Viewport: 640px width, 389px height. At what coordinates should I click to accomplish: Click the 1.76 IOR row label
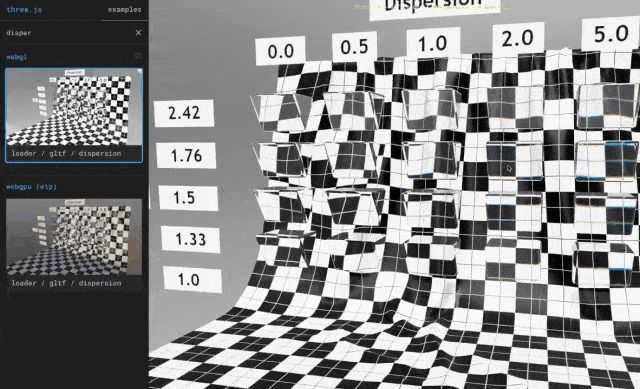186,155
